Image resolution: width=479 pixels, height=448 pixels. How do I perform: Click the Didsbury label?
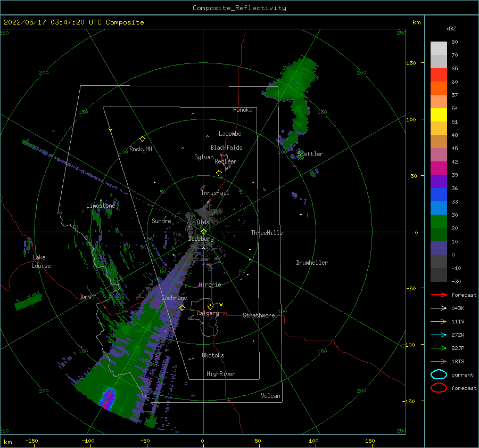(201, 239)
